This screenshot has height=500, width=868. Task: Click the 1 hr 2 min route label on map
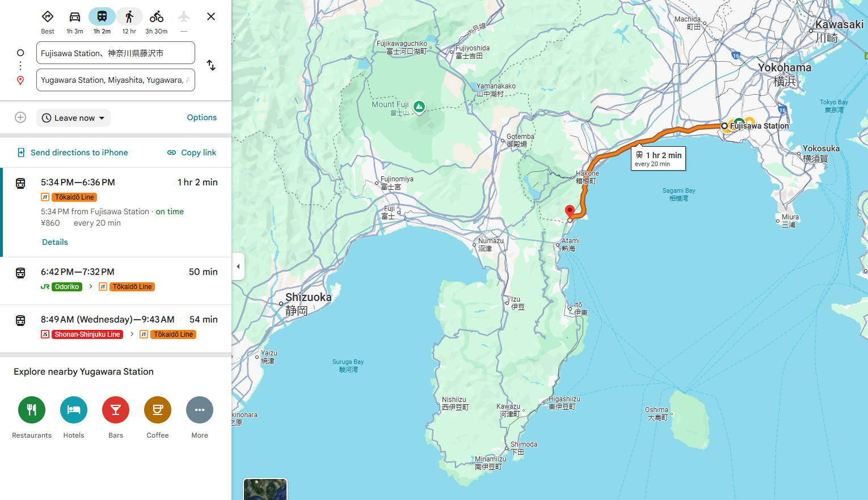pyautogui.click(x=659, y=158)
